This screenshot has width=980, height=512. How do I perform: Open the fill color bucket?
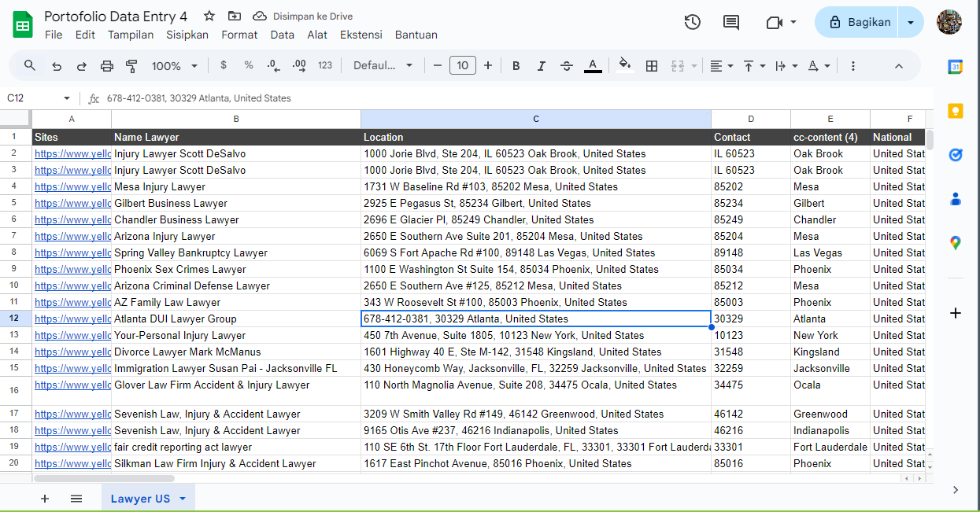625,65
